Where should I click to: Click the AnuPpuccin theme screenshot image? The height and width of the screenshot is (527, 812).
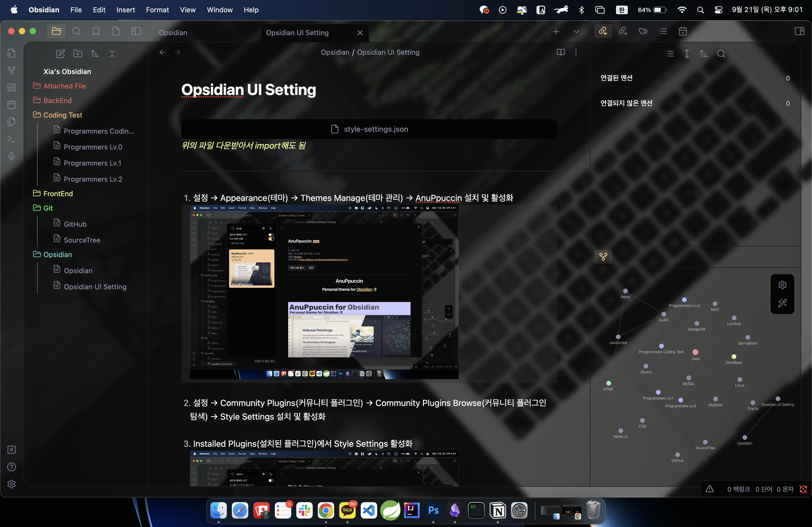[324, 292]
